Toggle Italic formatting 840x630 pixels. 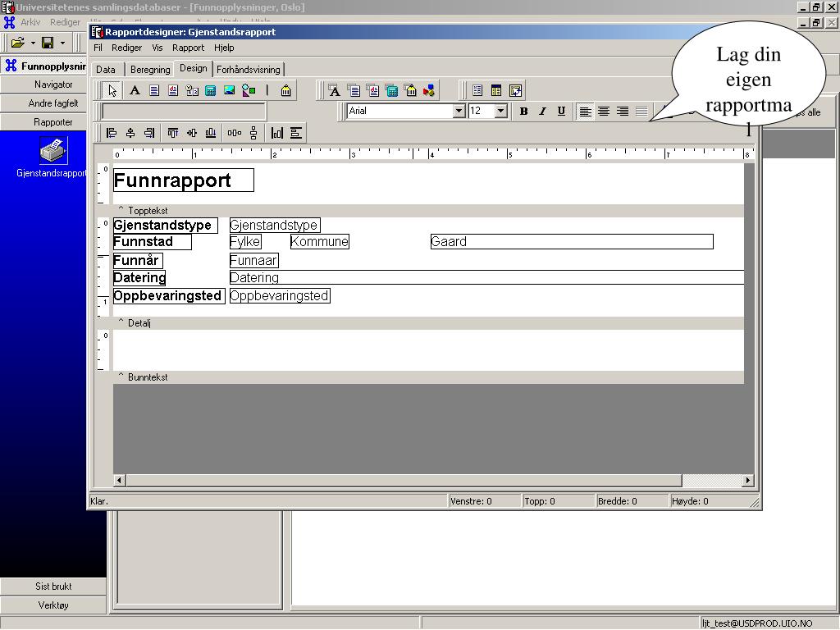click(543, 111)
